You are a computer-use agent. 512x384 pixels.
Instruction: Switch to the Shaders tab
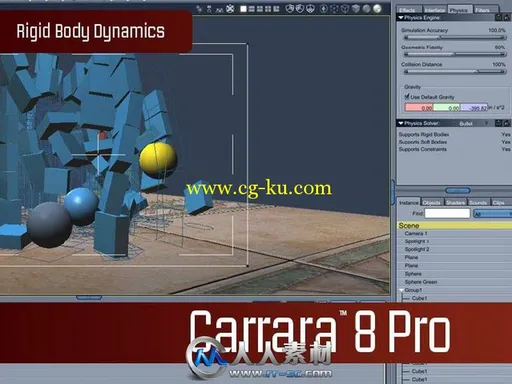[x=455, y=202]
